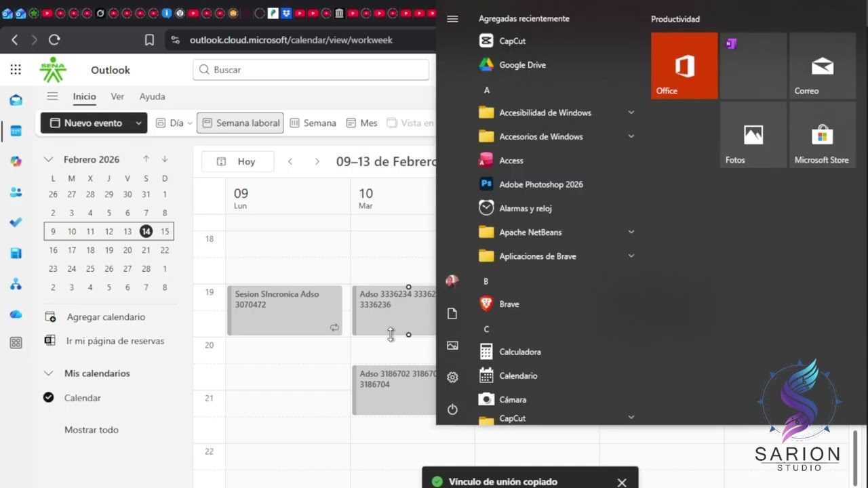Select Semana laboral view
Viewport: 868px width, 488px height.
pos(240,123)
